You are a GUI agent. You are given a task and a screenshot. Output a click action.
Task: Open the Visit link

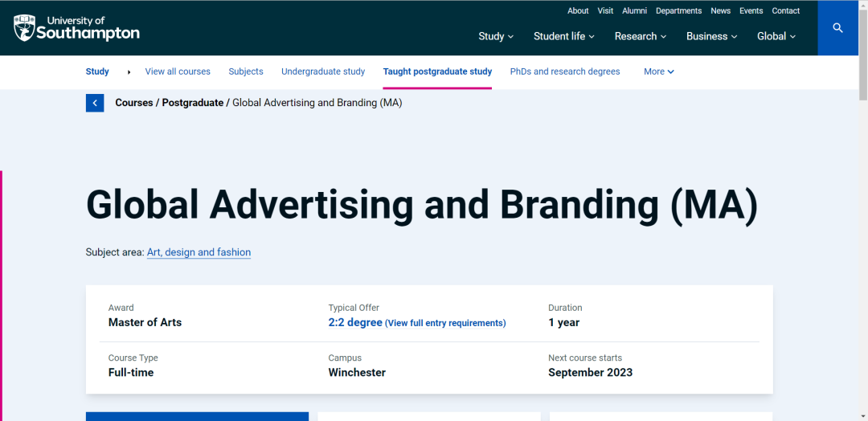tap(605, 10)
